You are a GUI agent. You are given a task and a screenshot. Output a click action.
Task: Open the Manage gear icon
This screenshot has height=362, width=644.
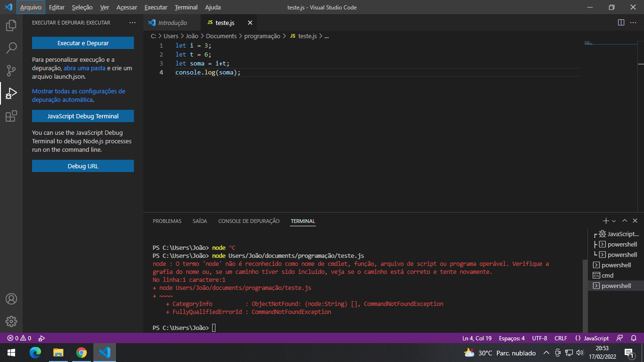[x=11, y=321]
